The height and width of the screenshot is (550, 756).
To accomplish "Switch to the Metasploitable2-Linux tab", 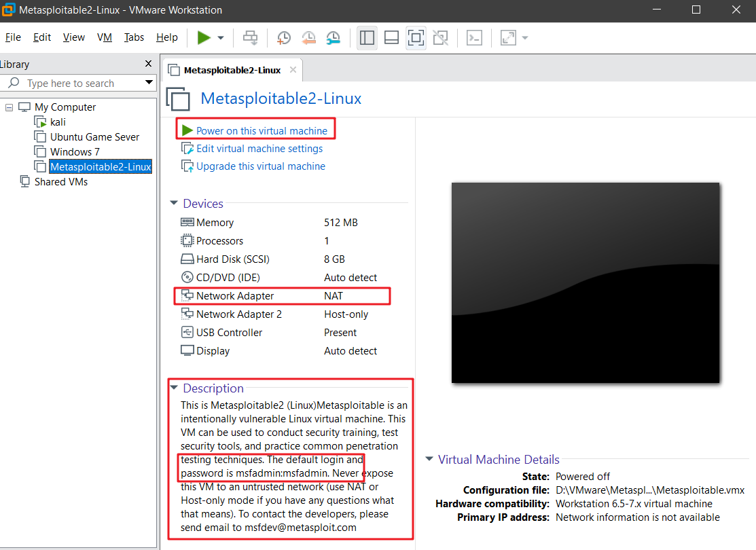I will click(232, 71).
